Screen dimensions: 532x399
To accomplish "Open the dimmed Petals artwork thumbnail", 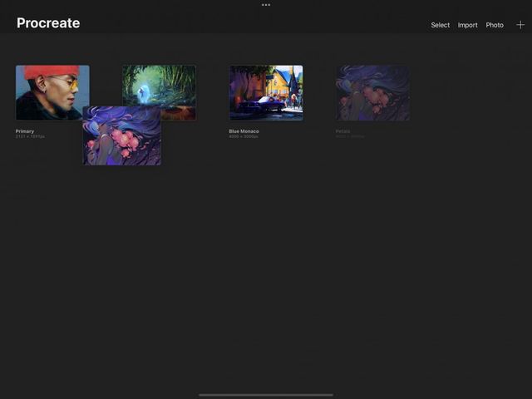I will click(372, 92).
